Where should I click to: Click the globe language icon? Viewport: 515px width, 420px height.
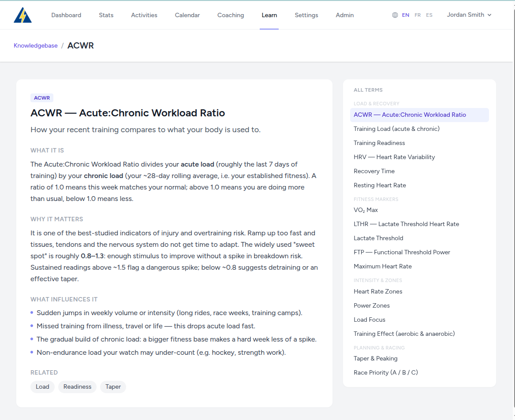395,15
